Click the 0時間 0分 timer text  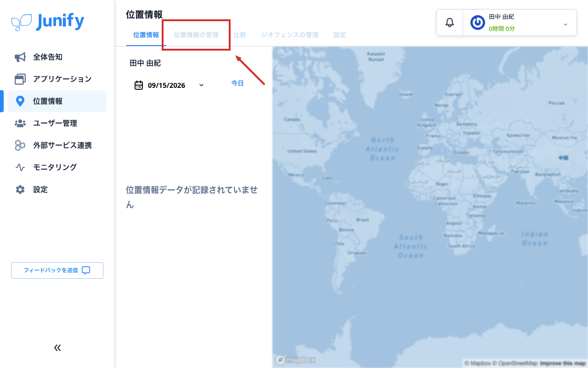(502, 29)
